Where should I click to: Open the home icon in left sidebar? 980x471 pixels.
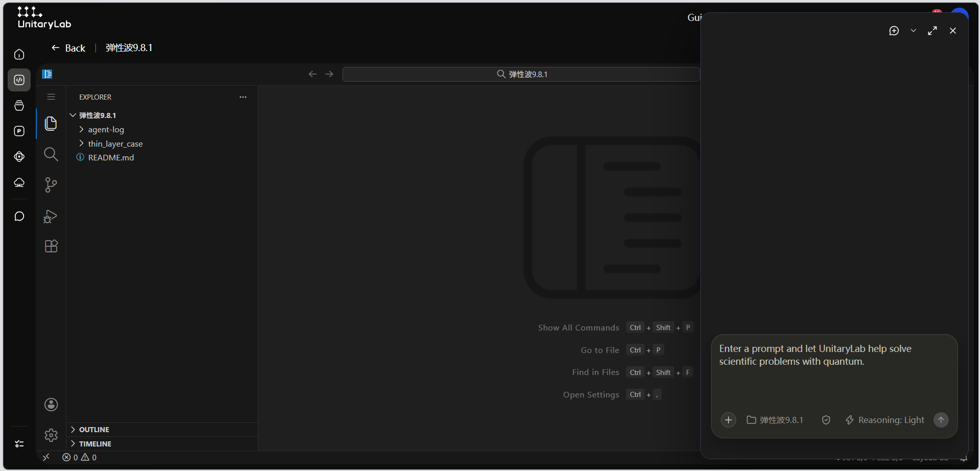pyautogui.click(x=19, y=55)
